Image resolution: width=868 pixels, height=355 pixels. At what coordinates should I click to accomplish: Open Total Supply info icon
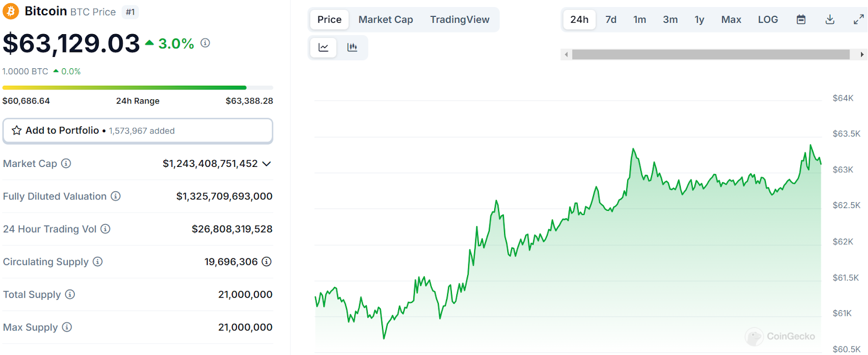point(70,294)
